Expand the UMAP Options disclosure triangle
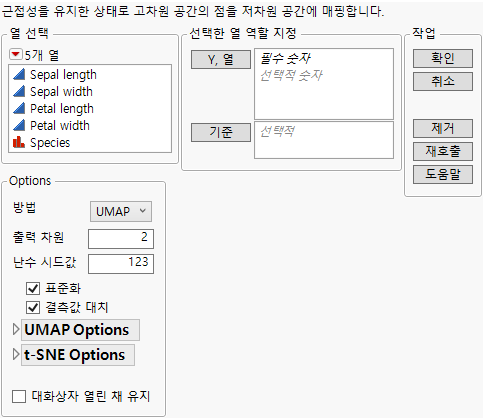The image size is (483, 418). [x=16, y=330]
